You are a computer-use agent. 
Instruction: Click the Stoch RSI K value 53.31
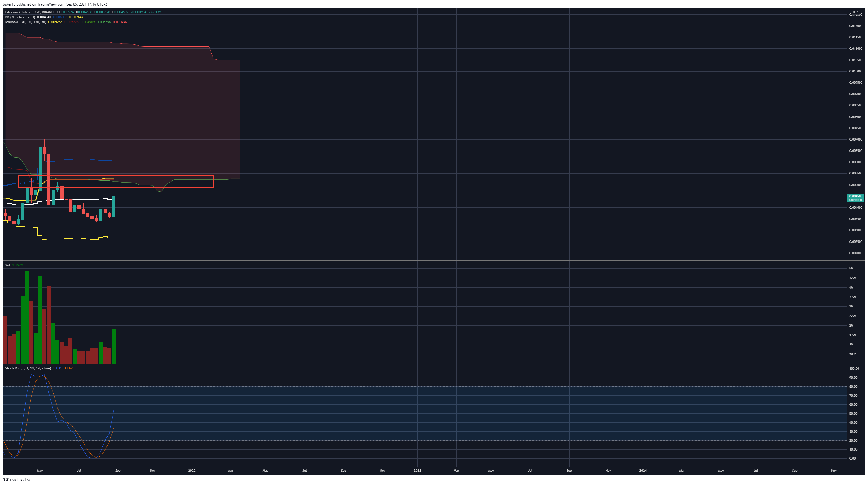pyautogui.click(x=58, y=368)
